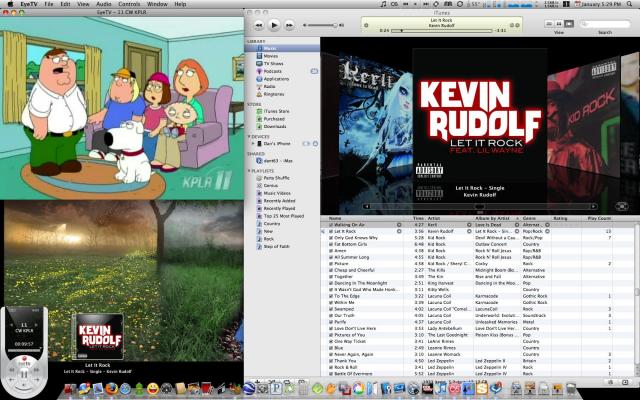Click the iTunes play/pause button
Viewport: 640px width, 400px height.
pos(274,23)
